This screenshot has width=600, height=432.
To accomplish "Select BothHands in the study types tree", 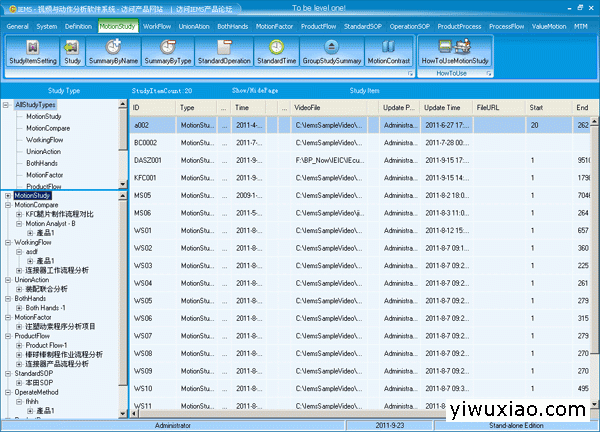I will [x=42, y=163].
